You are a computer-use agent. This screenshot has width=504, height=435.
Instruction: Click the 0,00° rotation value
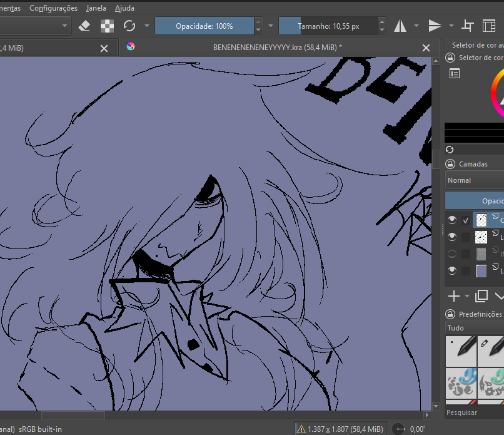point(418,429)
